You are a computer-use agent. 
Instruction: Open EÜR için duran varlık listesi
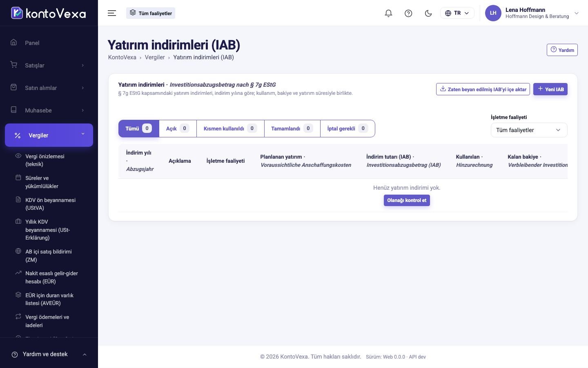[x=49, y=299]
